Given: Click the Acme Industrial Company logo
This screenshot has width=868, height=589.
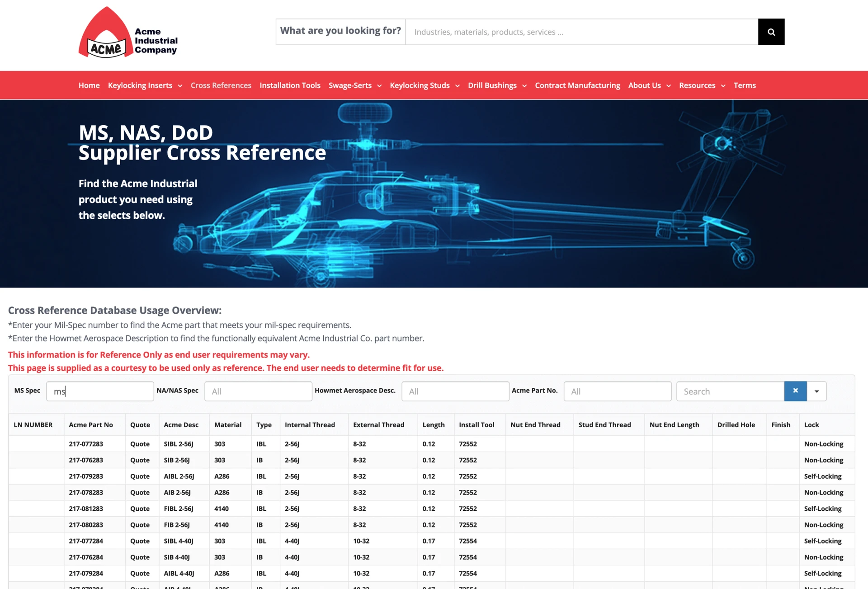Looking at the screenshot, I should [128, 32].
